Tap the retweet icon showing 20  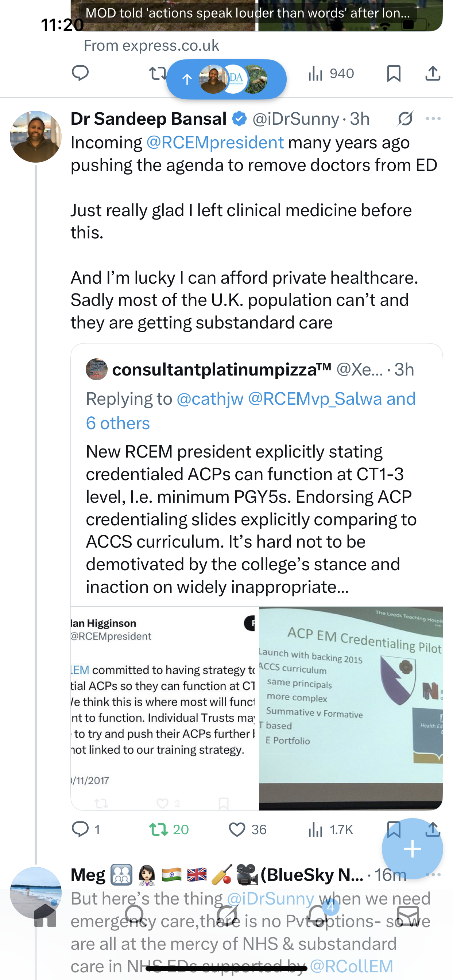click(x=158, y=830)
